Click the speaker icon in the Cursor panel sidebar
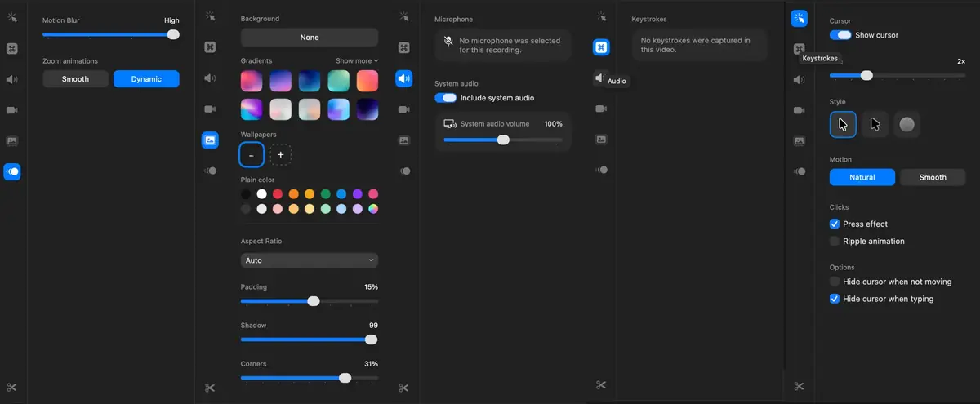 click(800, 79)
